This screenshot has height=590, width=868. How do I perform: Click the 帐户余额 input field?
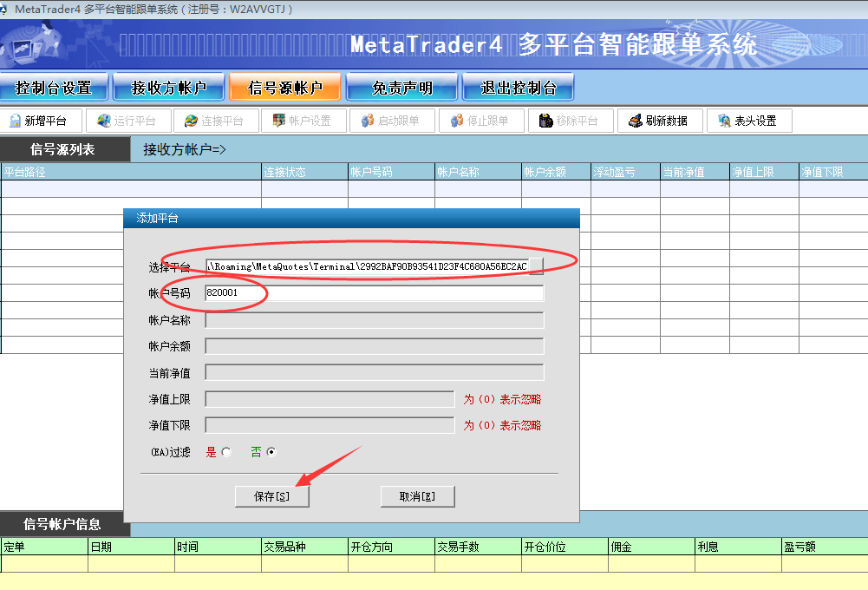click(375, 346)
